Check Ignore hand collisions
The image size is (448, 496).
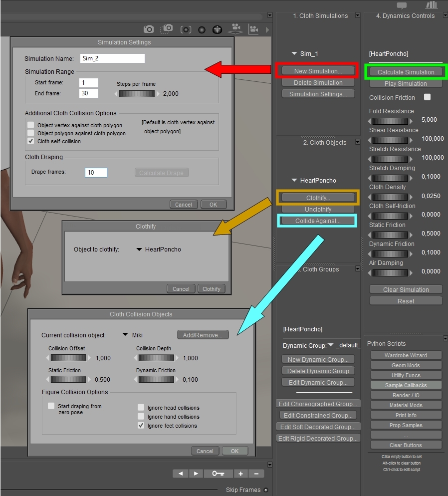(141, 417)
